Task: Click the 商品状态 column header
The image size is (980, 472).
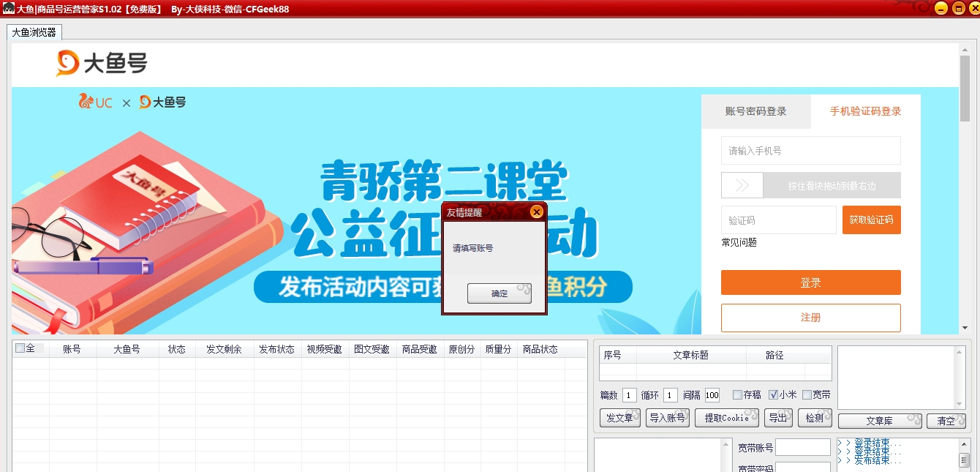Action: point(540,350)
